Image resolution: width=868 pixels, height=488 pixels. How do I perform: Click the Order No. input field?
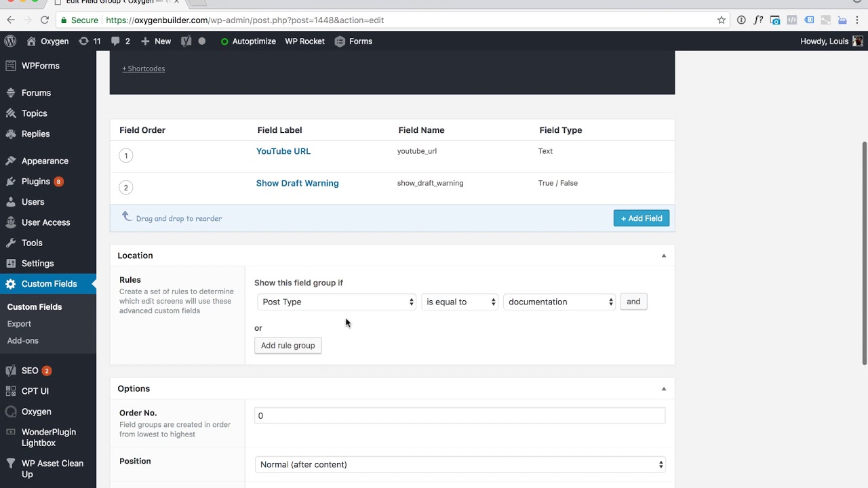(x=460, y=415)
